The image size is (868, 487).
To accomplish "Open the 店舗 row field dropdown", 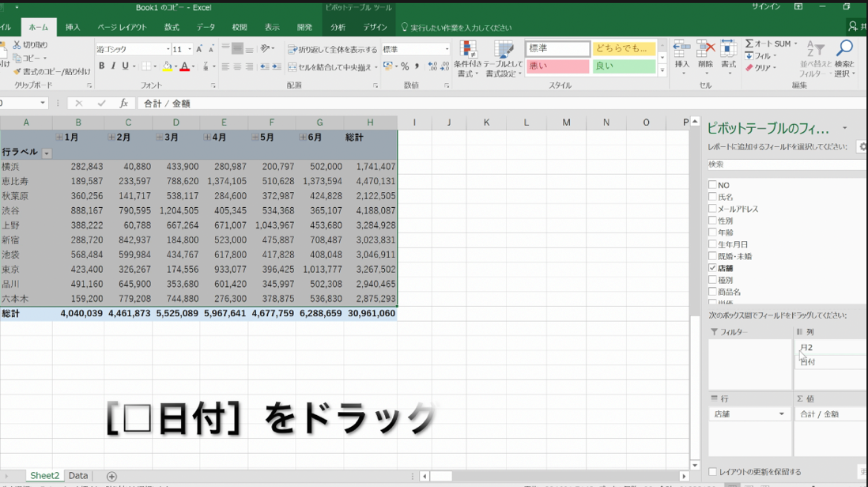I will click(x=781, y=414).
